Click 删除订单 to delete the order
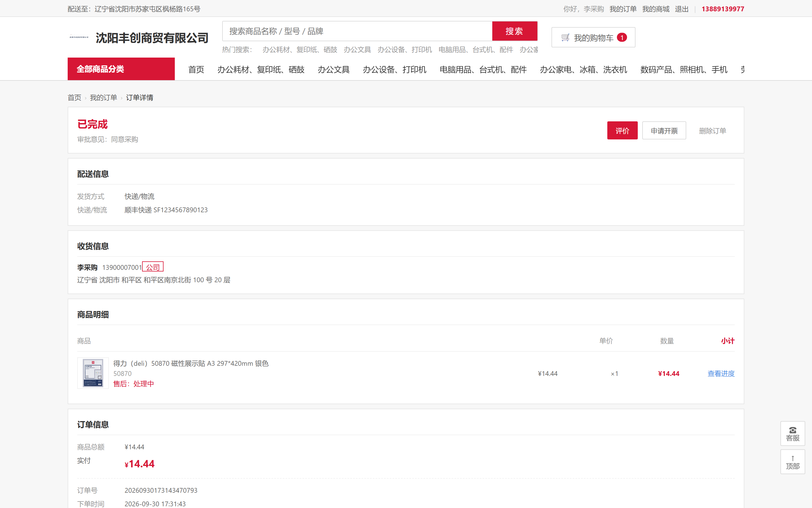Image resolution: width=812 pixels, height=508 pixels. click(x=712, y=131)
